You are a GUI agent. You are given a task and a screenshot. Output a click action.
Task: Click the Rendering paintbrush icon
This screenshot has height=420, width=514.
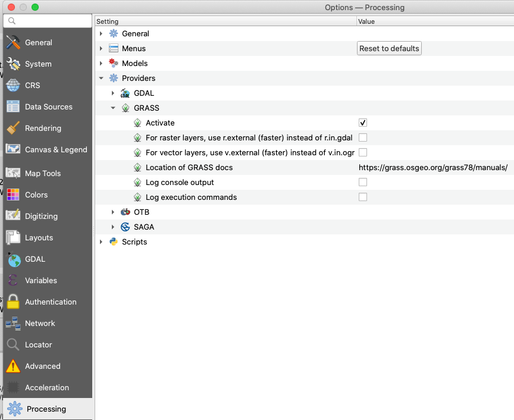click(x=13, y=128)
